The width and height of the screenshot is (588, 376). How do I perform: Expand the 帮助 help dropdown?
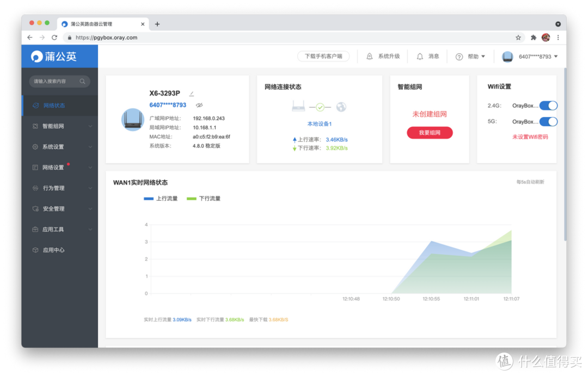[470, 57]
